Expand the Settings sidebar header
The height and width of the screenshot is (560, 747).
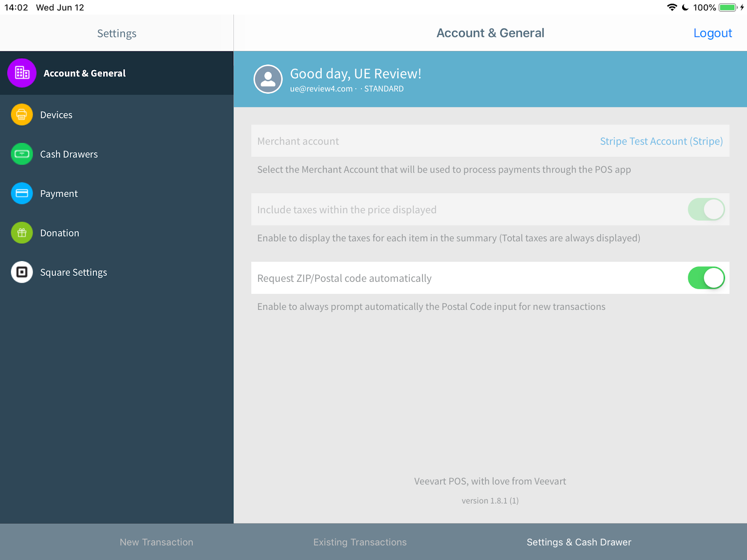click(x=116, y=33)
